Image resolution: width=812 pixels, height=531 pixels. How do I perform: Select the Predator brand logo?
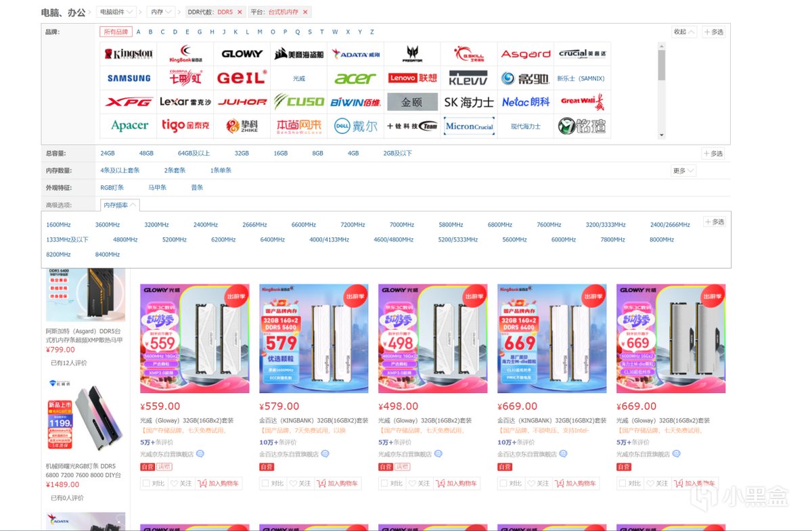tap(412, 54)
